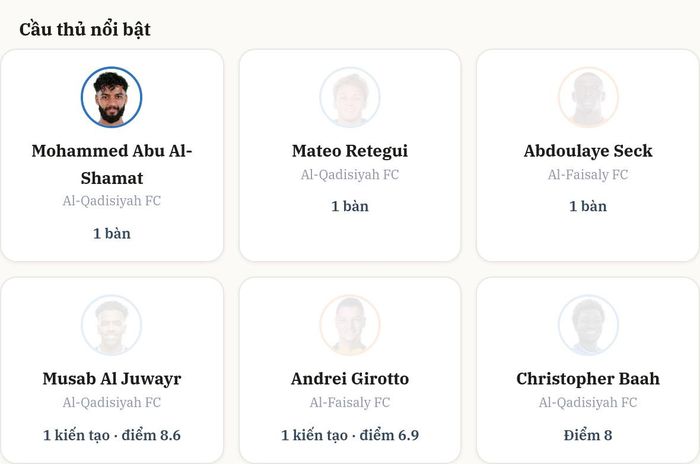The width and height of the screenshot is (700, 464).
Task: View '1 kiến tạo · điểm 6.9' stat
Action: (350, 435)
